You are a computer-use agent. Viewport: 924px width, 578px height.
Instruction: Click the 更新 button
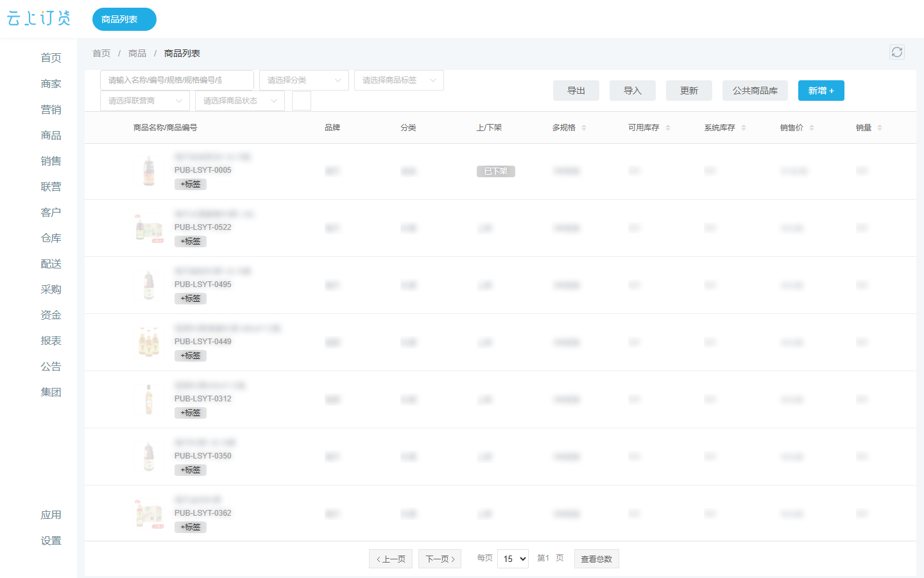click(x=689, y=91)
